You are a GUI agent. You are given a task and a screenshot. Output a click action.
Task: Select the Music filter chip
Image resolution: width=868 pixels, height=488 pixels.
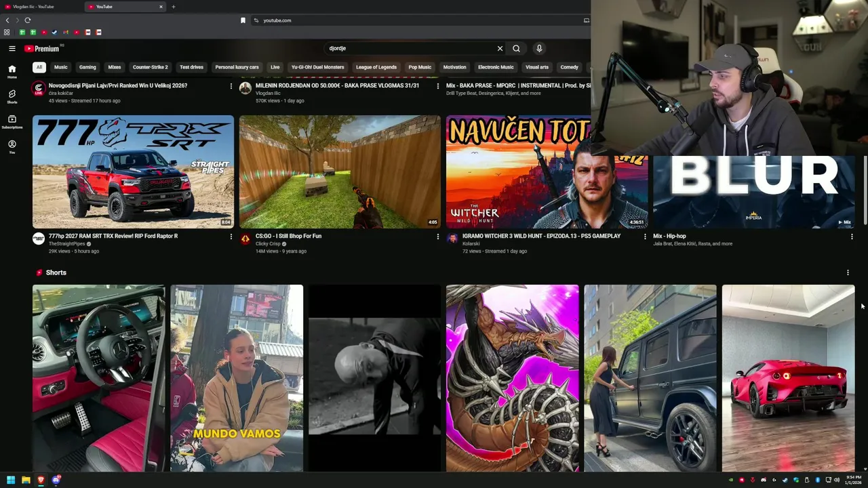(x=61, y=67)
